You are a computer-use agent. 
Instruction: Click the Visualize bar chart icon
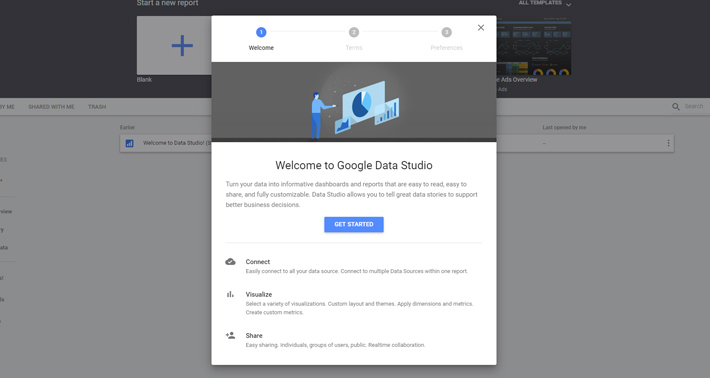point(230,294)
